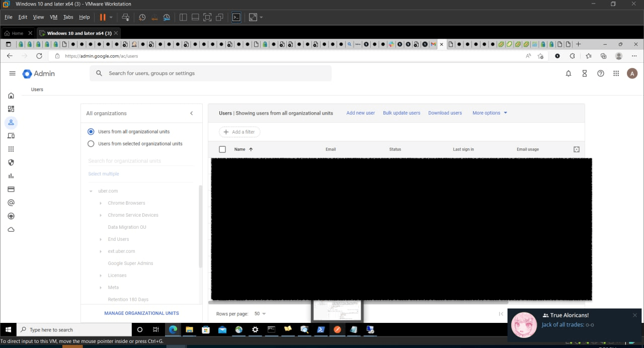Select Users from selected organizational units
644x348 pixels.
pyautogui.click(x=91, y=144)
